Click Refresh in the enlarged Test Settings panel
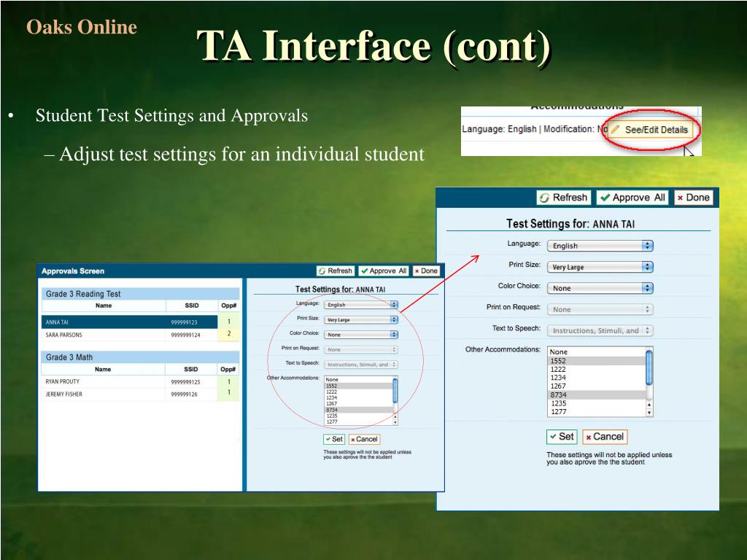747x560 pixels. click(564, 197)
